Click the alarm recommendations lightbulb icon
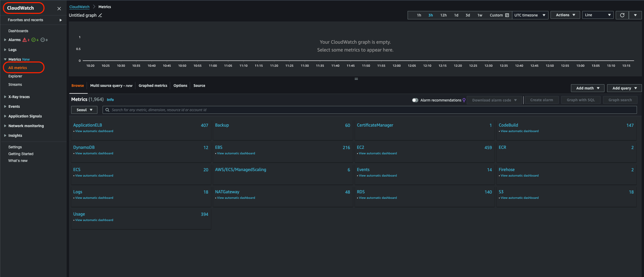Image resolution: width=644 pixels, height=277 pixels. [464, 100]
